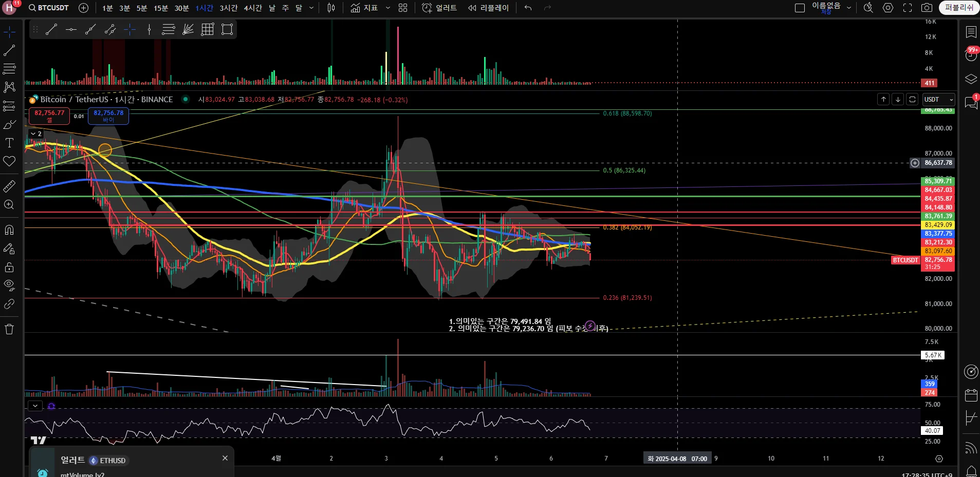Remove drawings with the trash icon
Image resolution: width=980 pixels, height=477 pixels.
point(9,329)
